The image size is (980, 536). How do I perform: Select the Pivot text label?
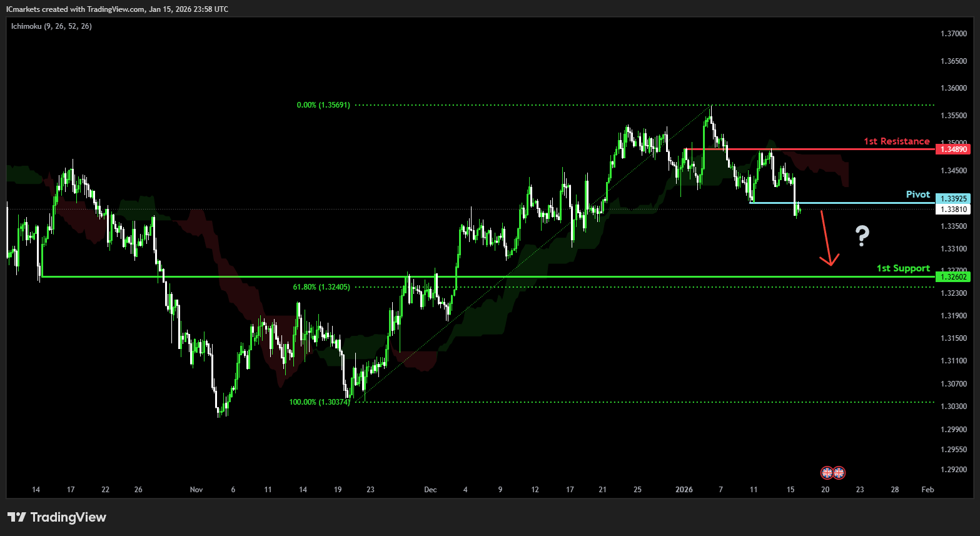point(917,195)
